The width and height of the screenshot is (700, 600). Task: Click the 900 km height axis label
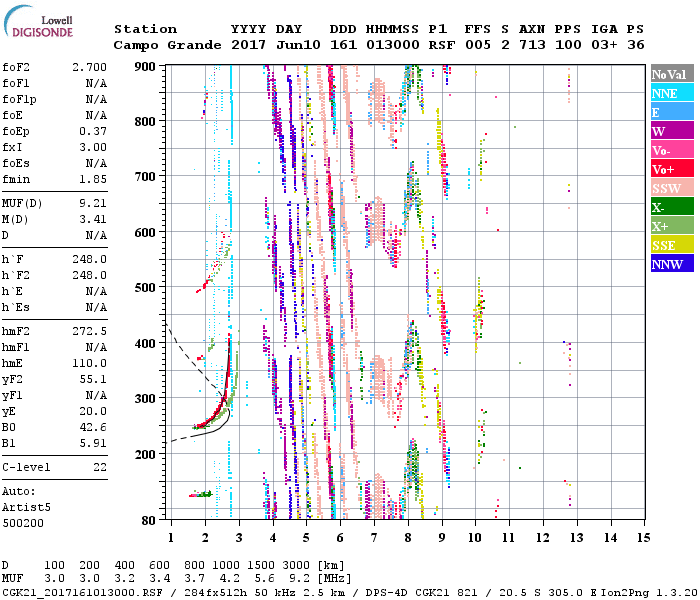(x=145, y=67)
